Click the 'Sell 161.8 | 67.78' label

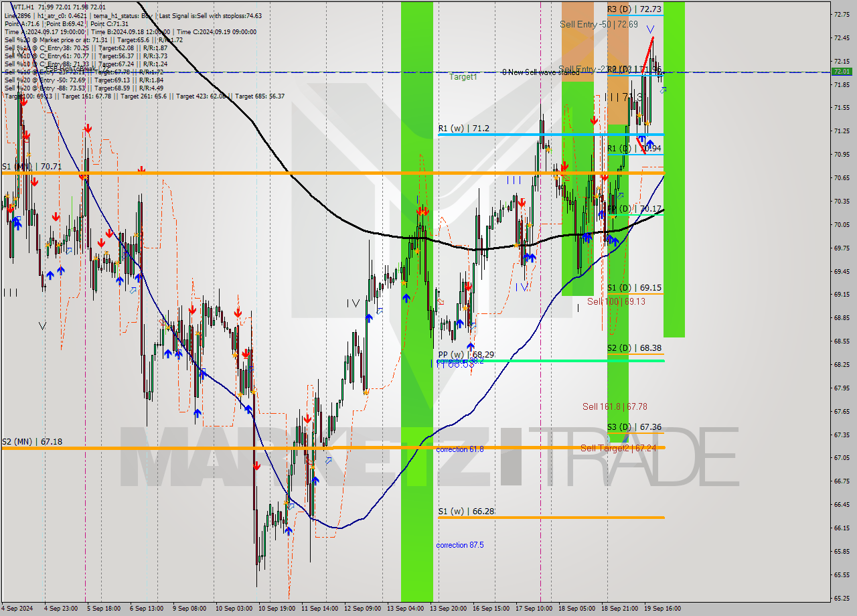[x=615, y=406]
